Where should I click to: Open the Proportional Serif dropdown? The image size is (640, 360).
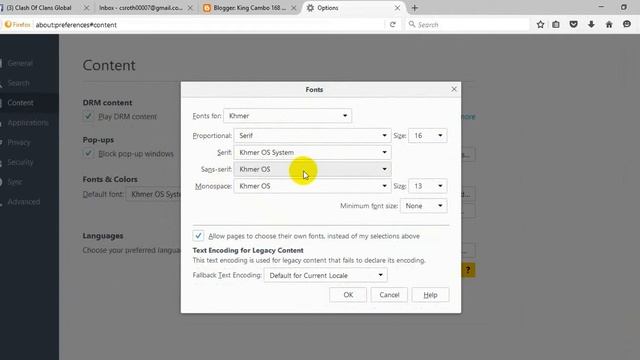coord(312,136)
